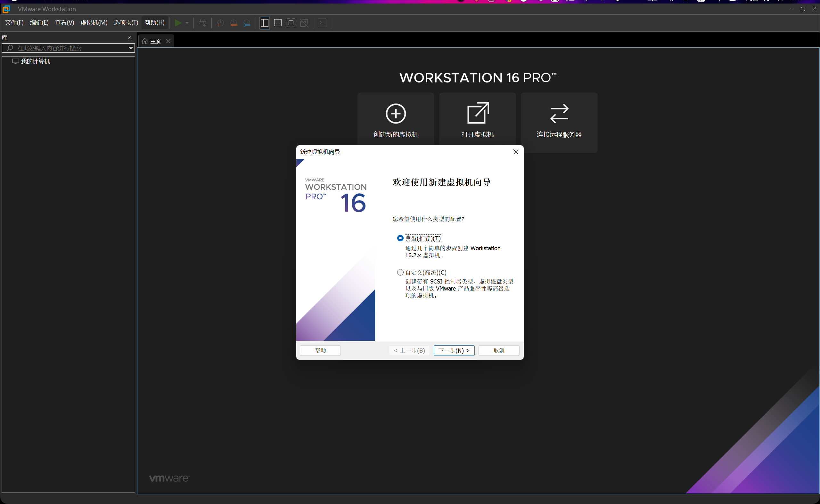The height and width of the screenshot is (504, 820).
Task: Click the 取消 button in the wizard
Action: coord(499,350)
